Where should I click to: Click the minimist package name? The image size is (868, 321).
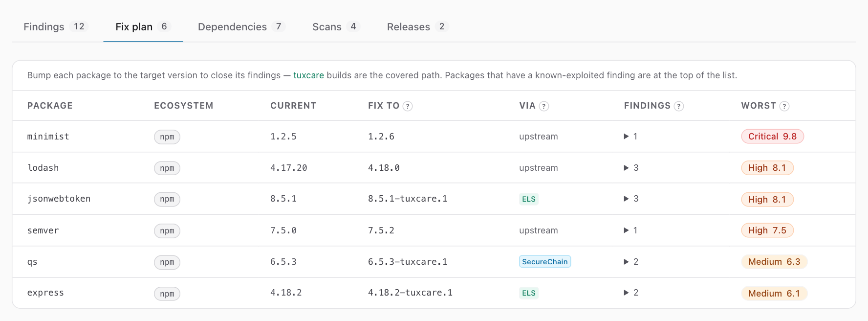click(48, 137)
